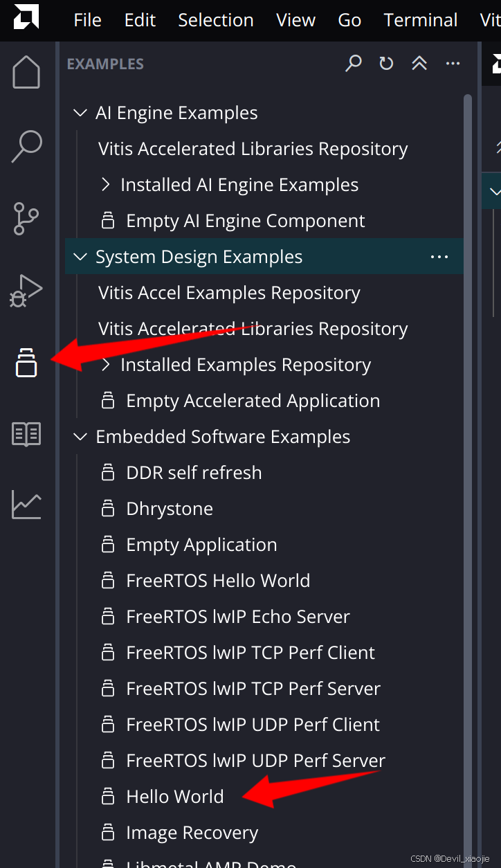Open the Edit menu

click(x=140, y=20)
